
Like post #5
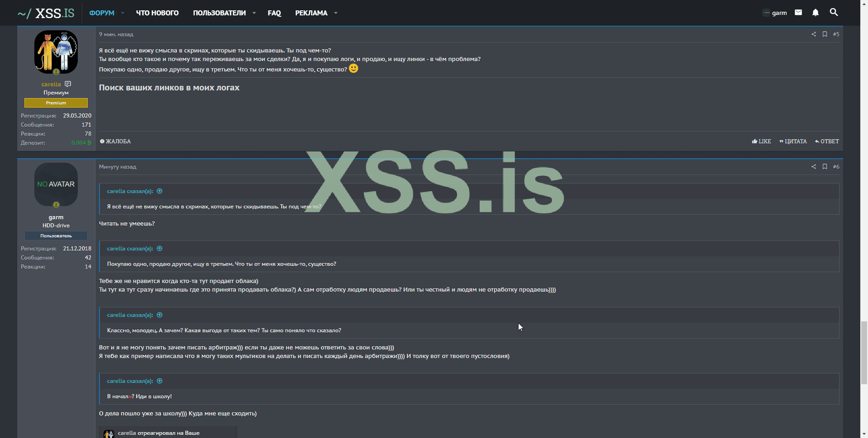[761, 141]
